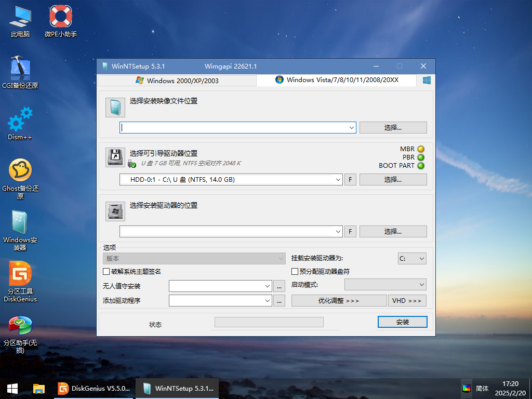Open the C: mount drive letter dropdown
Image resolution: width=532 pixels, height=399 pixels.
[x=412, y=259]
